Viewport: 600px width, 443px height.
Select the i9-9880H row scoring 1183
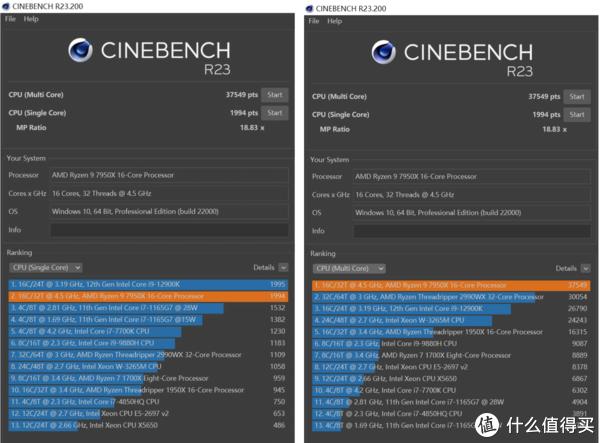148,343
